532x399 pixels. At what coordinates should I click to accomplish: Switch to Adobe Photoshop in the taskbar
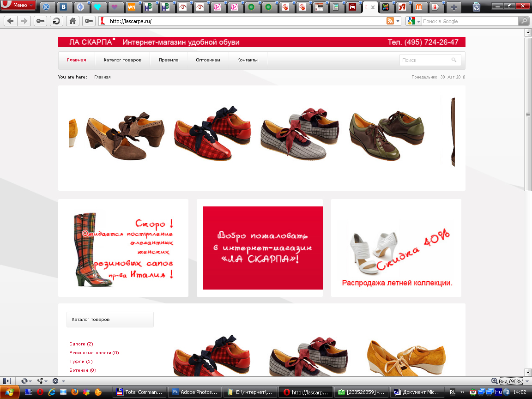point(194,392)
